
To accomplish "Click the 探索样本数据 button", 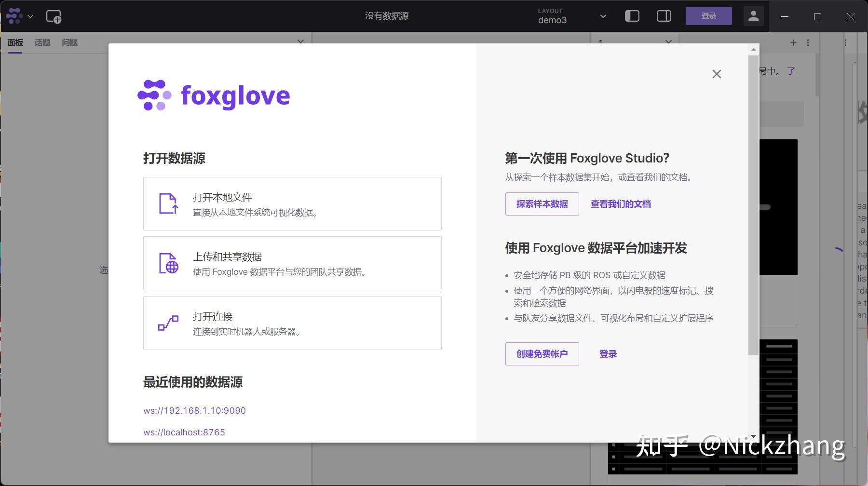I will point(542,203).
